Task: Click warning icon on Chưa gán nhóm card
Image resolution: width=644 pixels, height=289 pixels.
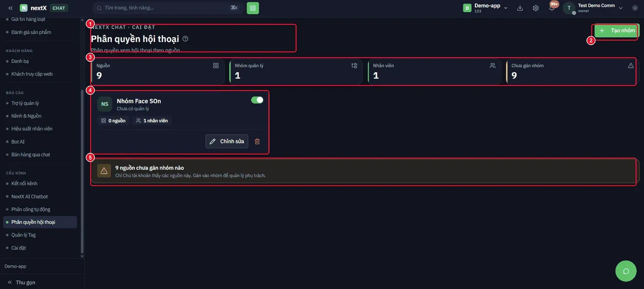Action: click(631, 65)
